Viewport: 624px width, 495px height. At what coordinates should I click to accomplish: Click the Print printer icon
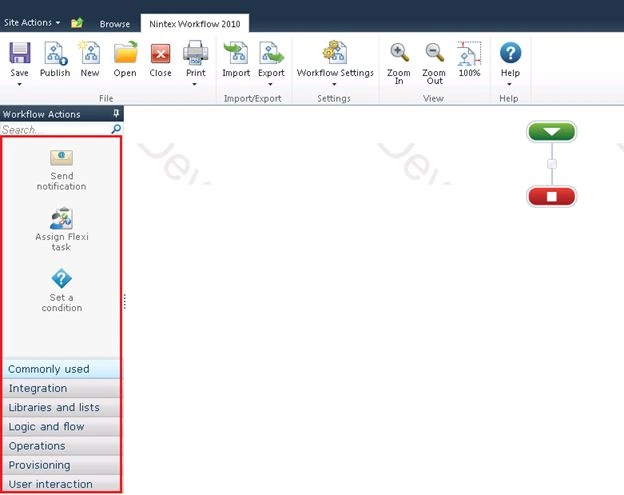[x=195, y=53]
